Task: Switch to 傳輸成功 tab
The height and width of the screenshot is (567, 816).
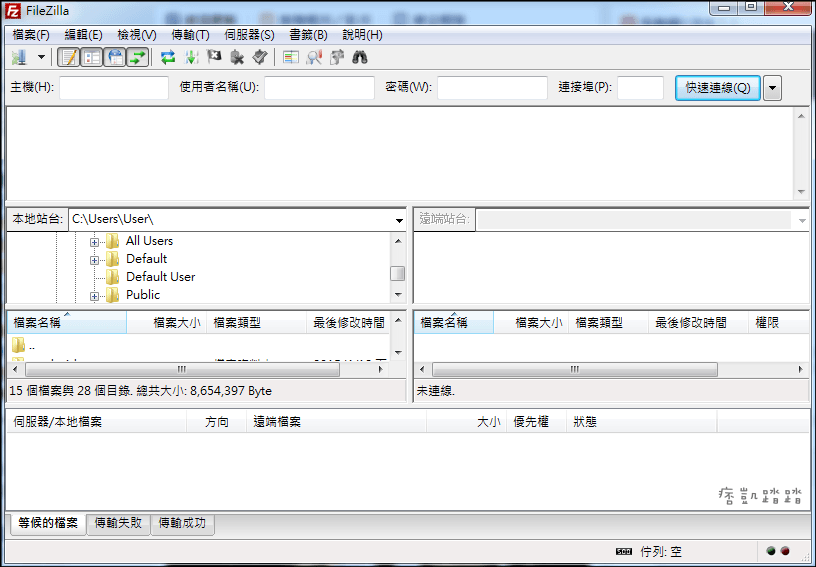Action: tap(182, 523)
